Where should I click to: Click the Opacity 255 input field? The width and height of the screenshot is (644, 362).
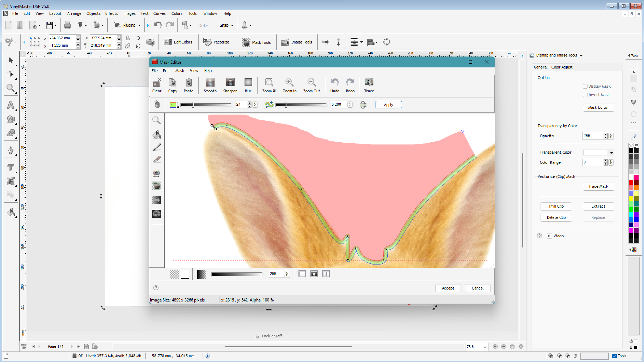click(x=593, y=136)
